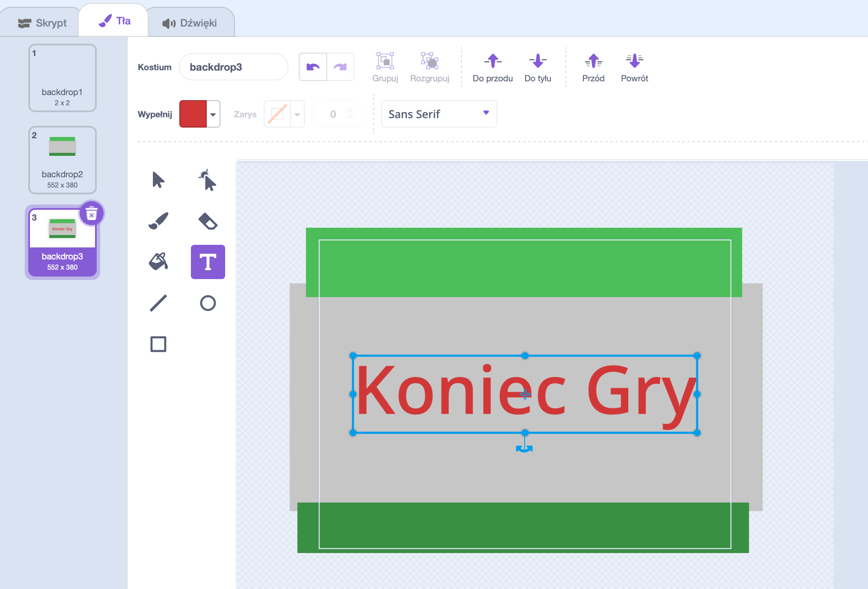Expand the Wypełnij fill color dropdown
The width and height of the screenshot is (868, 589).
click(x=213, y=114)
